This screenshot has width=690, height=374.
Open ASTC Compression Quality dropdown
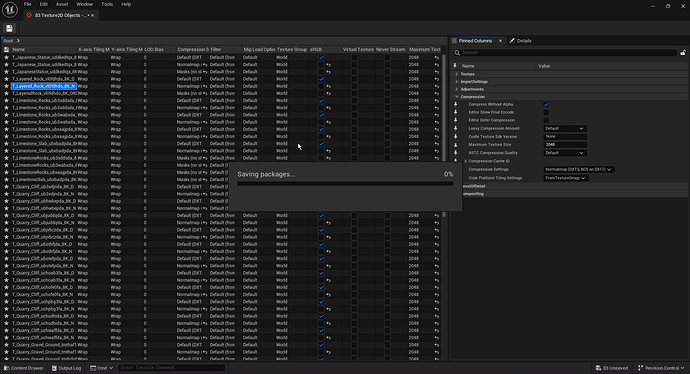[565, 153]
